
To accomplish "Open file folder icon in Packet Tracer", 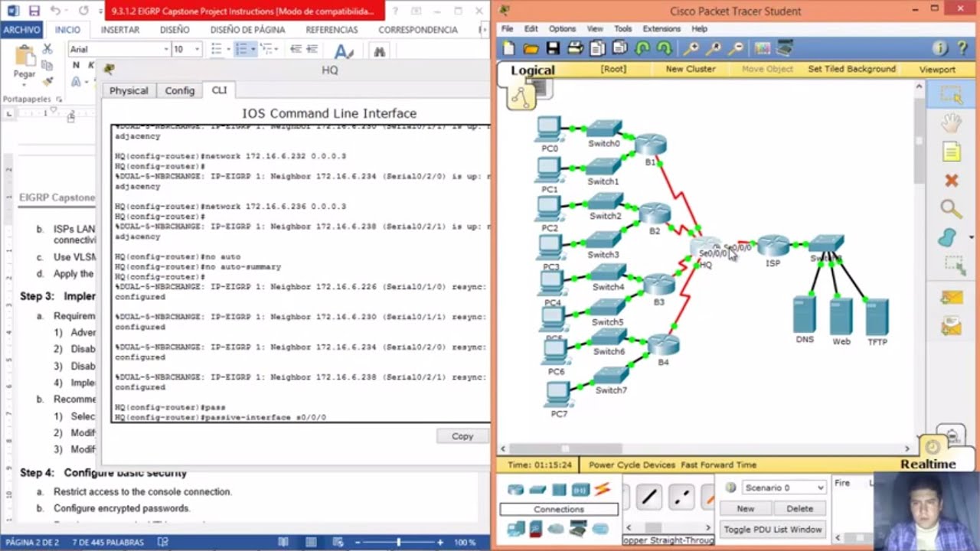I will [531, 48].
